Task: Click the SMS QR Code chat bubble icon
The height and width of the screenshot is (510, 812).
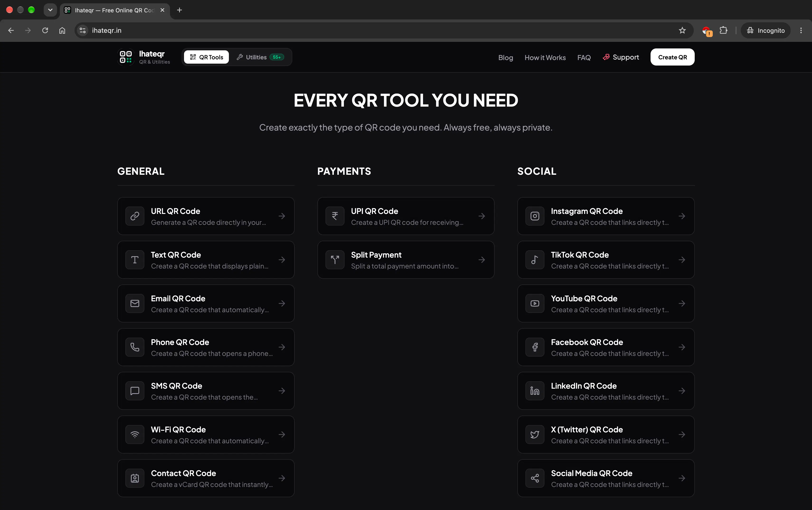Action: (135, 391)
